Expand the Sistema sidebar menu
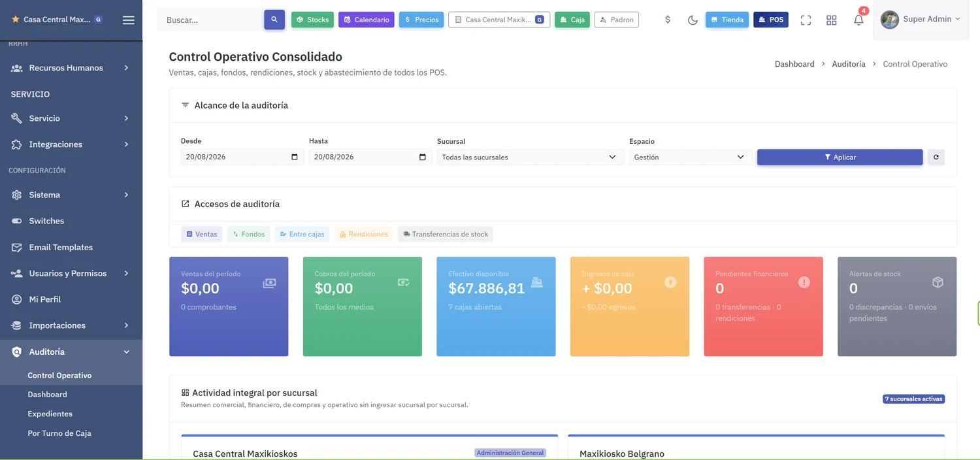 pyautogui.click(x=71, y=195)
